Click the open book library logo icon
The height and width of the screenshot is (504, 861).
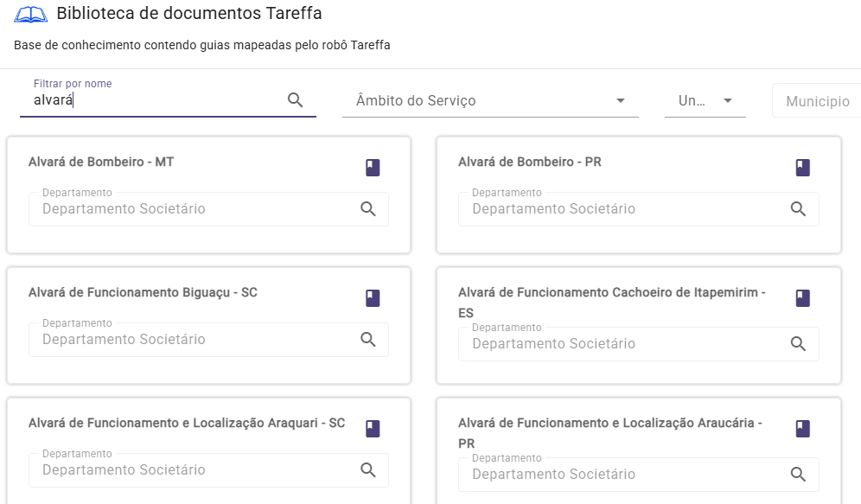(31, 15)
